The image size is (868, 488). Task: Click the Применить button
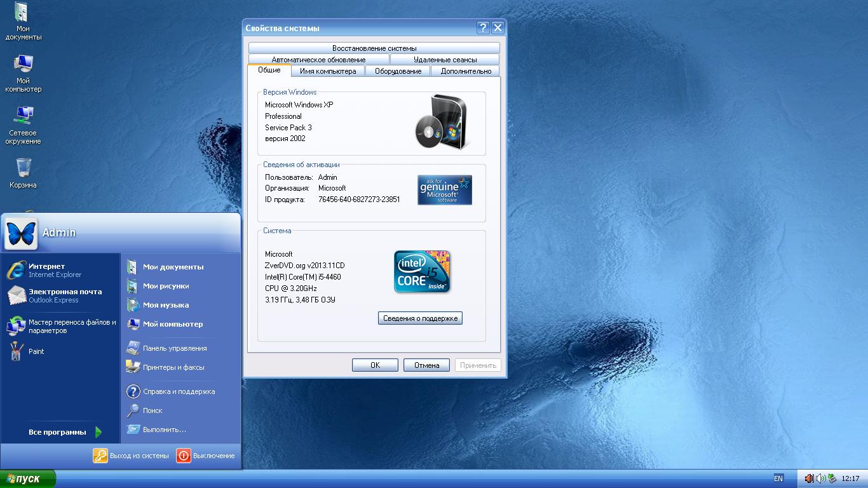[x=478, y=365]
